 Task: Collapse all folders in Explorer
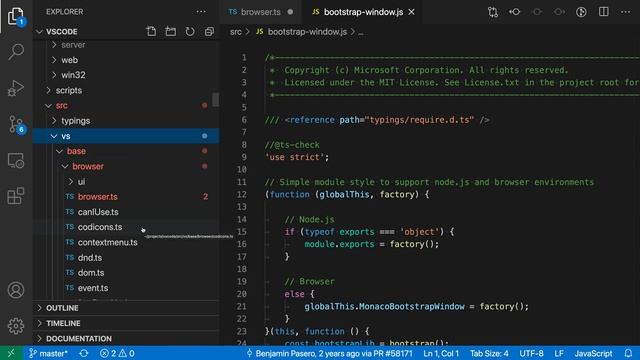(x=209, y=31)
